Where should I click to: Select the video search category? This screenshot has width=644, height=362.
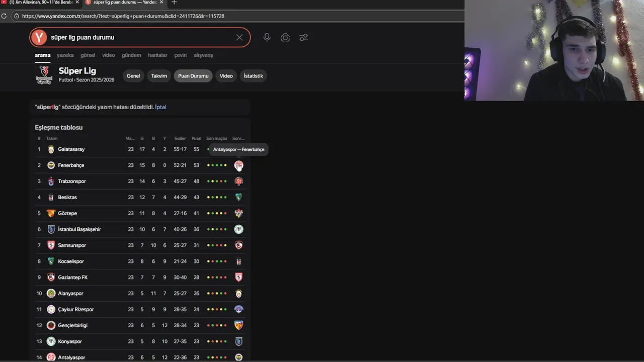pyautogui.click(x=108, y=55)
